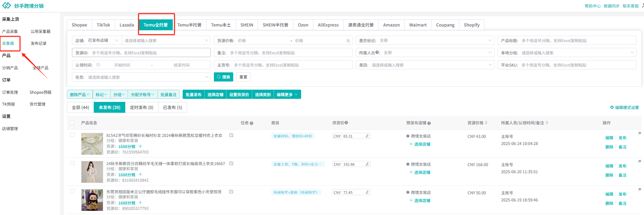Click info icon beside 所属人员 filter label
This screenshot has width=644, height=215.
pos(377,53)
